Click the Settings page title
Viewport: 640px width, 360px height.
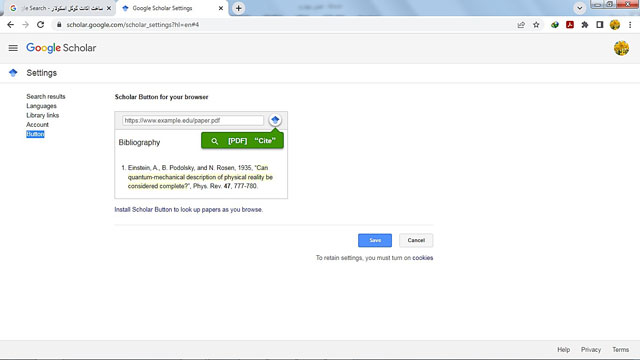(42, 73)
